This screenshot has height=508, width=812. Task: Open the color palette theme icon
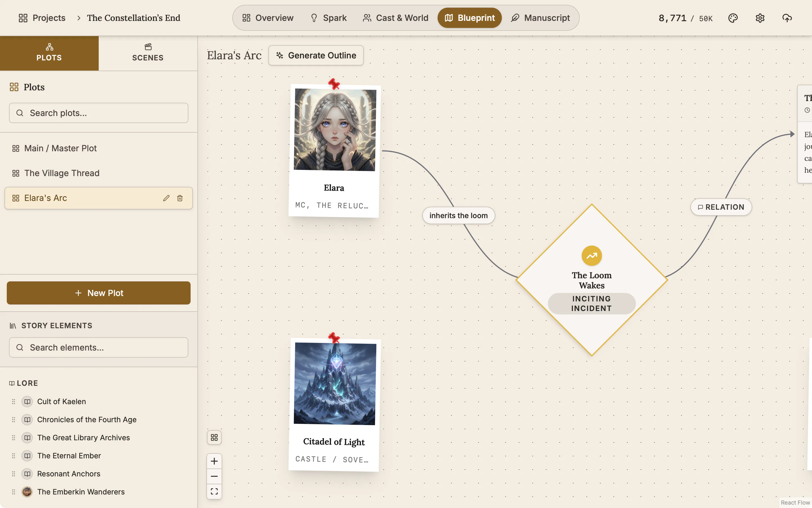point(733,18)
